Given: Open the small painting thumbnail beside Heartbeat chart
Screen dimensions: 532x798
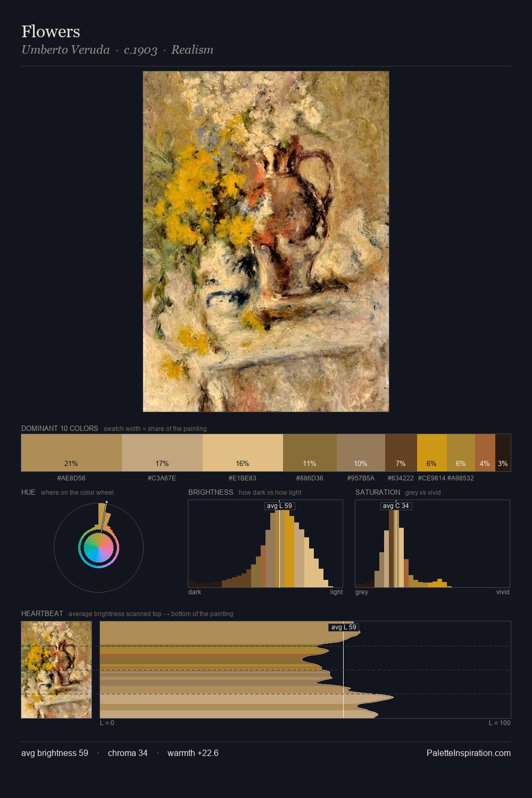Looking at the screenshot, I should 56,670.
